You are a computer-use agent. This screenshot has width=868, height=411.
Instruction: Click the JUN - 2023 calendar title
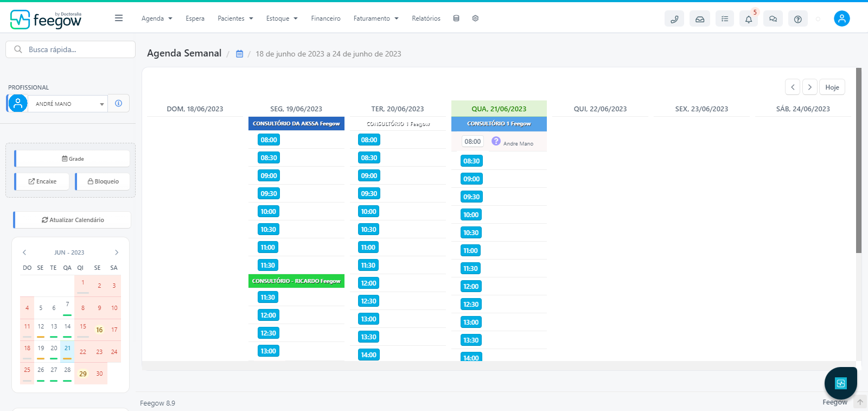pyautogui.click(x=69, y=252)
